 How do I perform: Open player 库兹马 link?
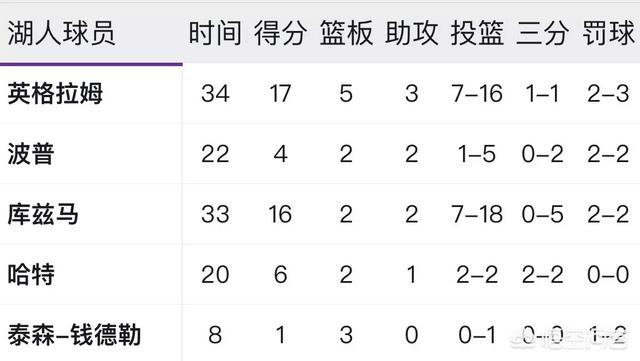[43, 214]
